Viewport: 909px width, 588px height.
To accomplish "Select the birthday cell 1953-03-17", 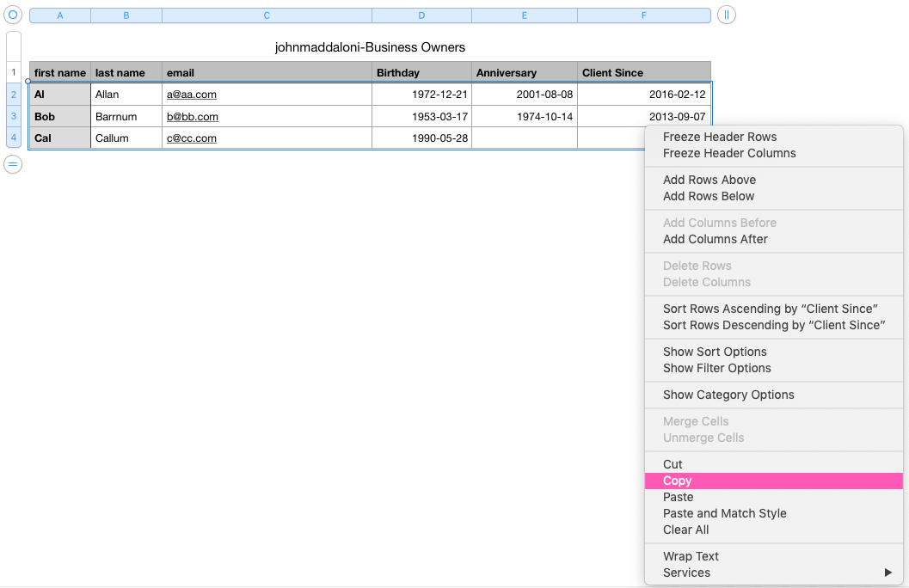I will (x=421, y=116).
